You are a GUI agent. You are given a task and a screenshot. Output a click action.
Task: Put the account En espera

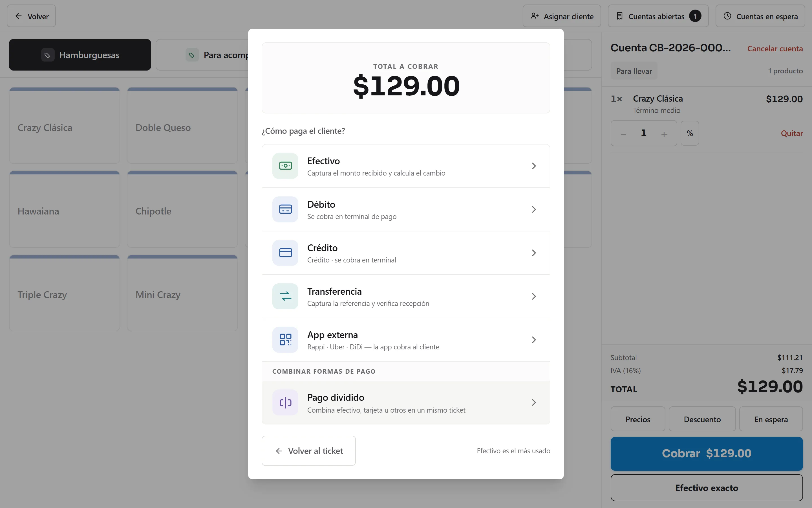pos(771,419)
